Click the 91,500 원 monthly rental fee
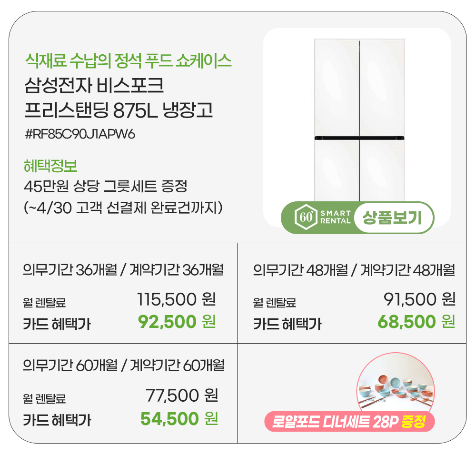 tap(419, 299)
